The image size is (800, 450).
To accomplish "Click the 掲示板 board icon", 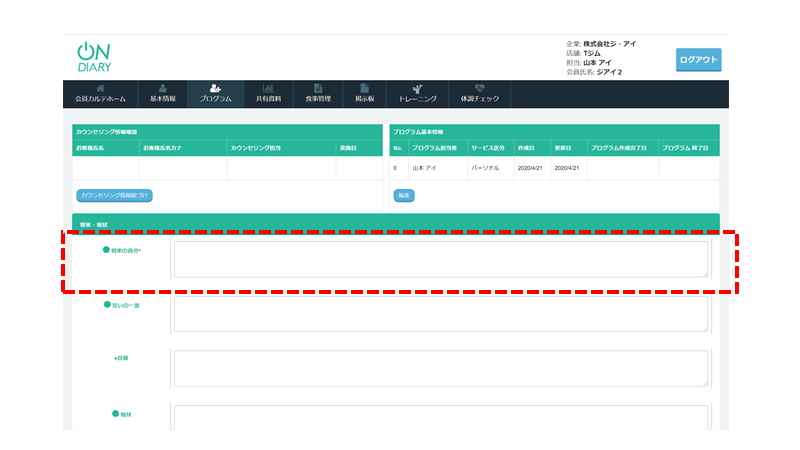I will [365, 88].
